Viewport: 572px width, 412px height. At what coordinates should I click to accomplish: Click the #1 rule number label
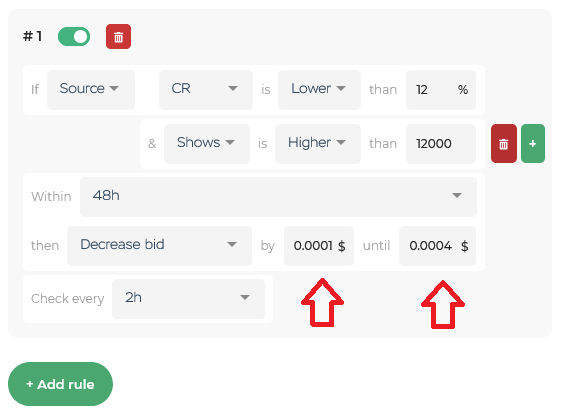point(32,36)
